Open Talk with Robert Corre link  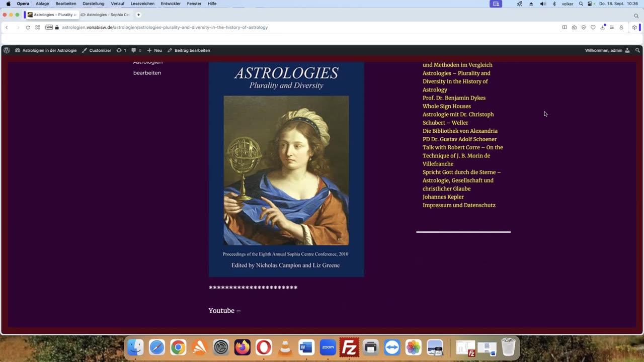(x=462, y=155)
